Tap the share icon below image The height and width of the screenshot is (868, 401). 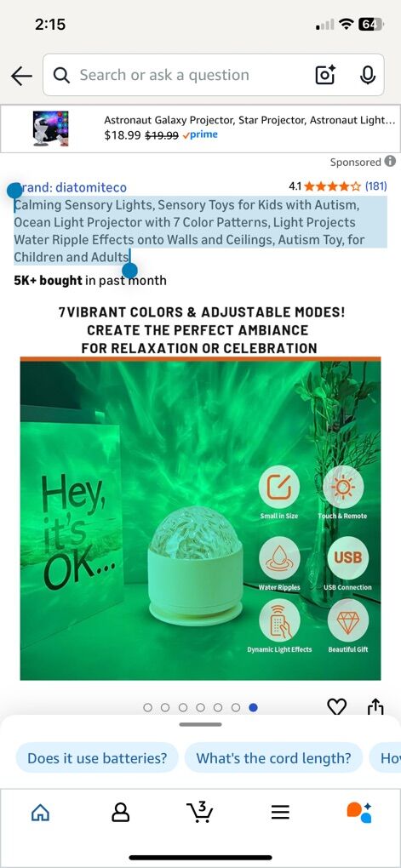click(375, 706)
